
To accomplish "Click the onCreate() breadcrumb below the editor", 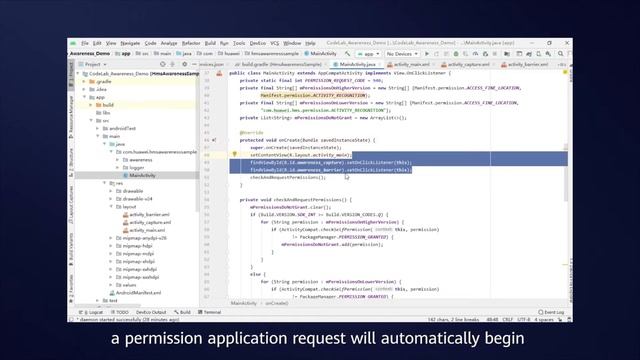I will pyautogui.click(x=277, y=303).
